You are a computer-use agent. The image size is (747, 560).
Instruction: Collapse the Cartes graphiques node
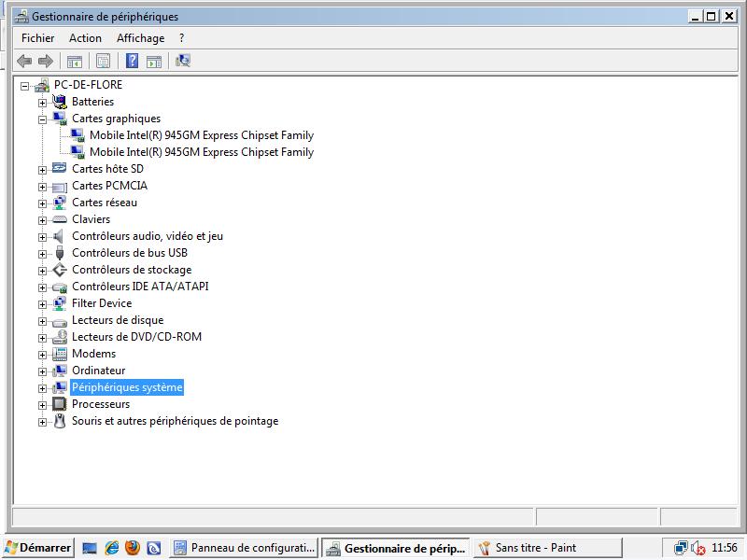(42, 119)
